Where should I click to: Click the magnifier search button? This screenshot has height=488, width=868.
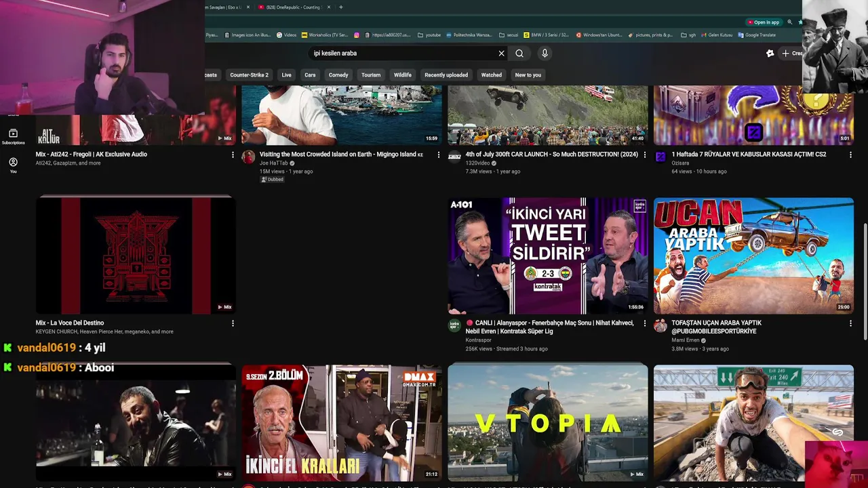(x=519, y=54)
